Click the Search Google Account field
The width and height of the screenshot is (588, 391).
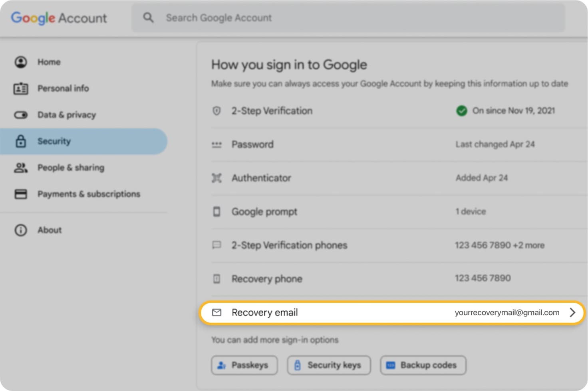280,18
